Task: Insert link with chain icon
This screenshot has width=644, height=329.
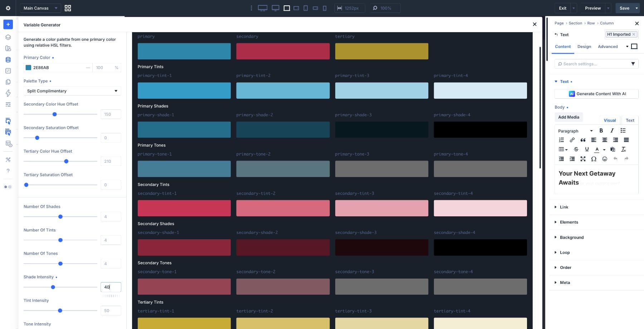Action: click(572, 140)
